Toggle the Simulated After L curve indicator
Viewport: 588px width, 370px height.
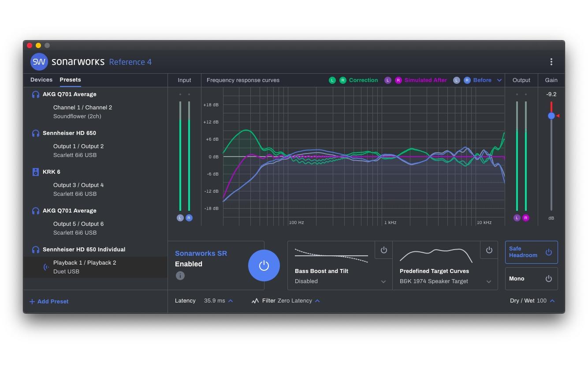click(x=388, y=80)
